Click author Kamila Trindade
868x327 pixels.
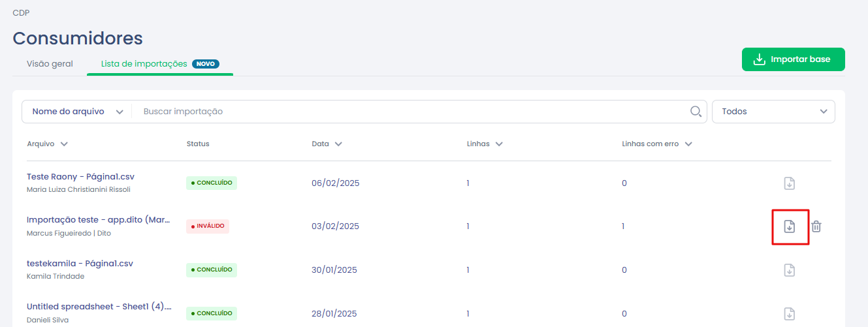(x=56, y=276)
